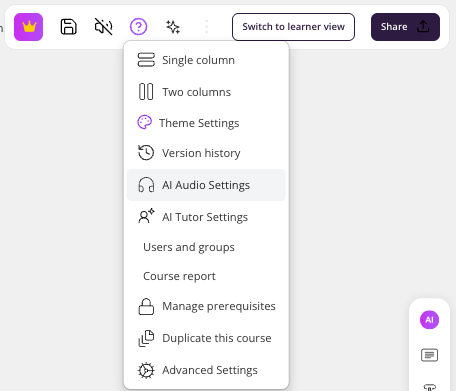Image resolution: width=456 pixels, height=391 pixels.
Task: Open help via question mark icon
Action: [x=138, y=27]
